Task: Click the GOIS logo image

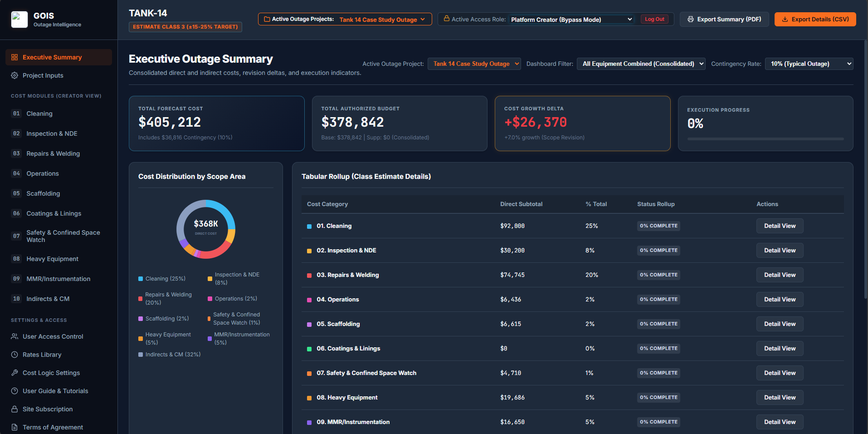Action: click(20, 20)
